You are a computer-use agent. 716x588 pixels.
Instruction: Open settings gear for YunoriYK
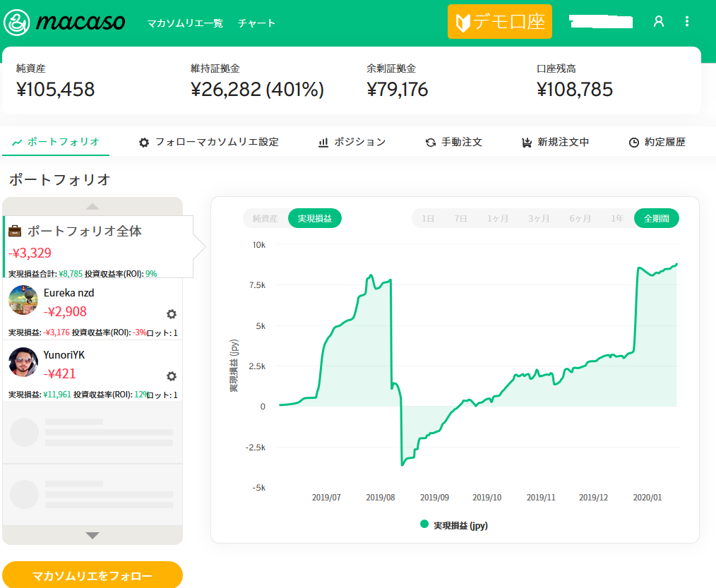tap(171, 376)
